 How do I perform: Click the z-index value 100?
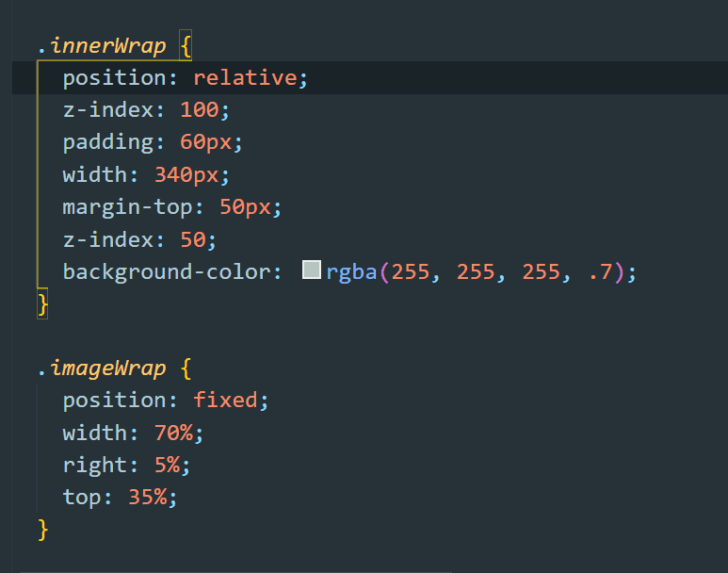click(199, 110)
